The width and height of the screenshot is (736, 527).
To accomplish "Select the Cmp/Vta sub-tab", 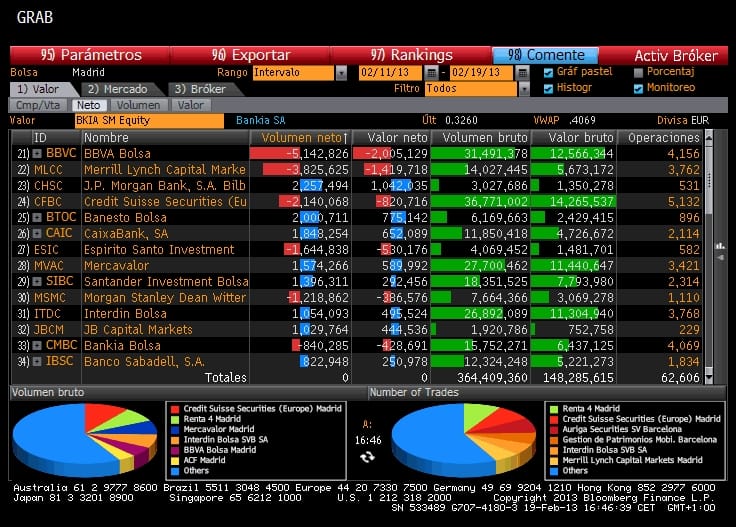I will (x=38, y=105).
